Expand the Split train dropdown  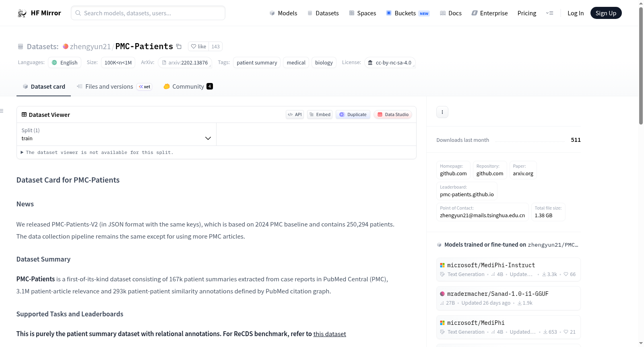(x=116, y=134)
